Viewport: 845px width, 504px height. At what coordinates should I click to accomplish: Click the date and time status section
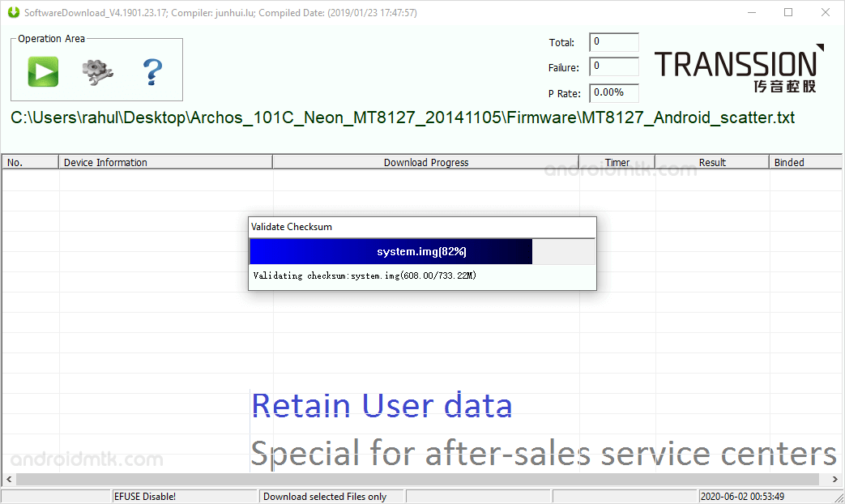742,495
